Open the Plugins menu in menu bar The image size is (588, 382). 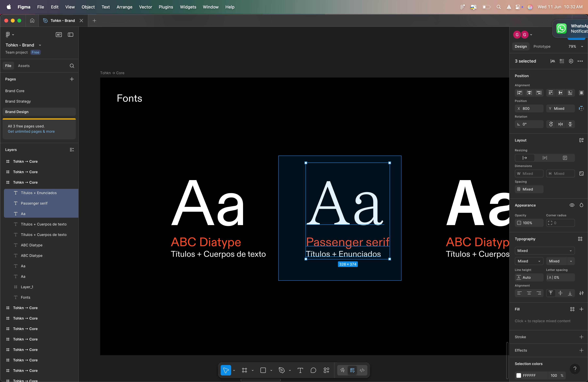pyautogui.click(x=166, y=7)
